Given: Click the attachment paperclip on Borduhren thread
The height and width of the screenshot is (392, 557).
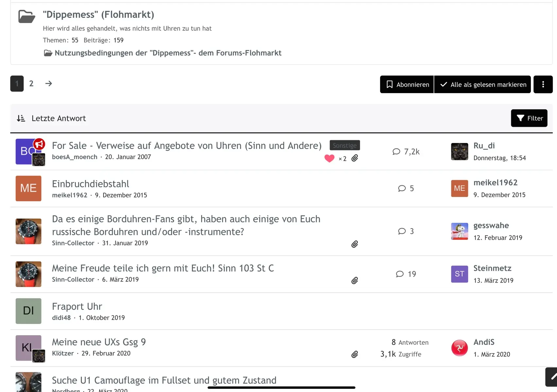Looking at the screenshot, I should tap(355, 244).
